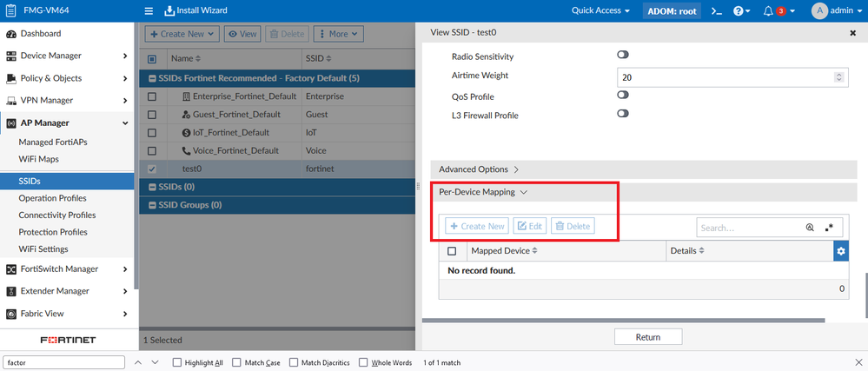Collapse the AP Manager section

coord(66,123)
